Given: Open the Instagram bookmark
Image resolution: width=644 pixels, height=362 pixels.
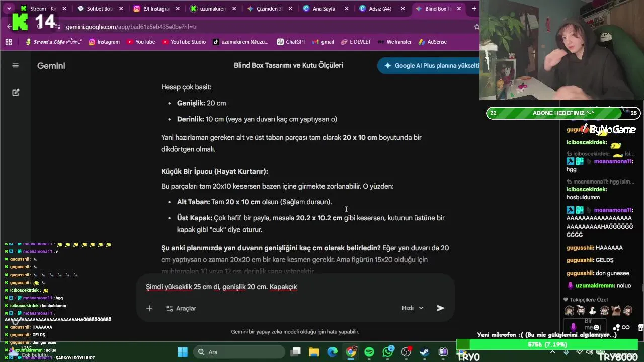Looking at the screenshot, I should (x=104, y=42).
